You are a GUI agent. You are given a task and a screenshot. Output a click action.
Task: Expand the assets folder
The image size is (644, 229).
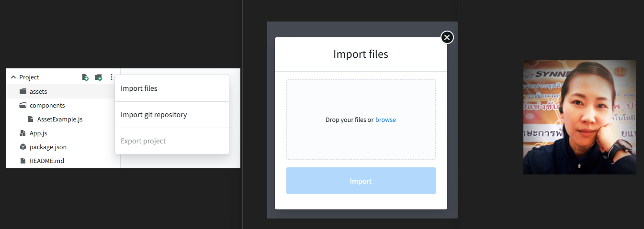38,91
